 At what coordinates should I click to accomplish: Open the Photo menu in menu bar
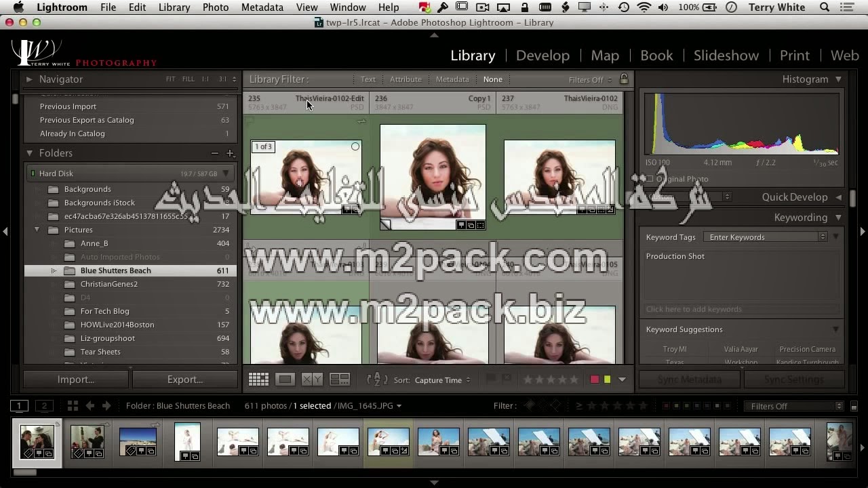pos(216,7)
